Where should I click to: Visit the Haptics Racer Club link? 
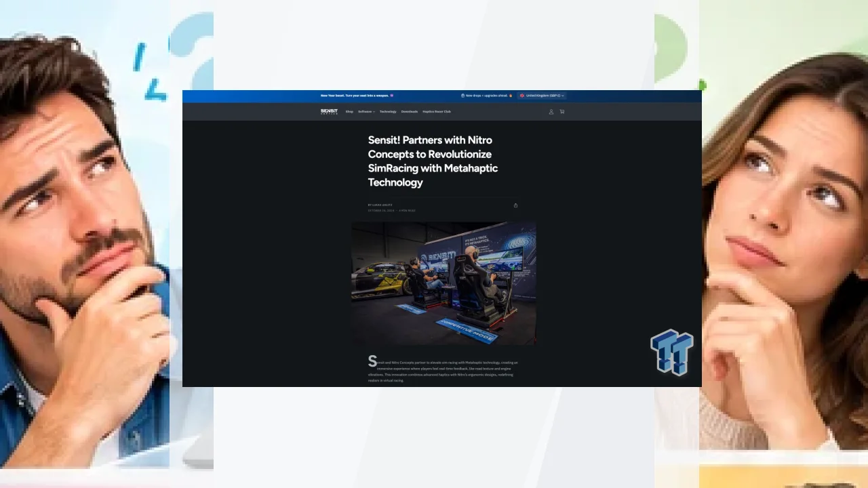(x=437, y=112)
